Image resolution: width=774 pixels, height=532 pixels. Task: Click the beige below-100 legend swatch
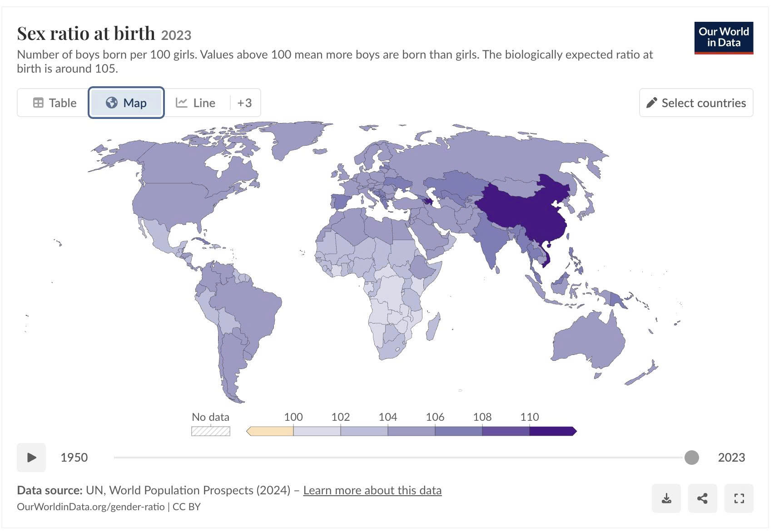(x=270, y=431)
